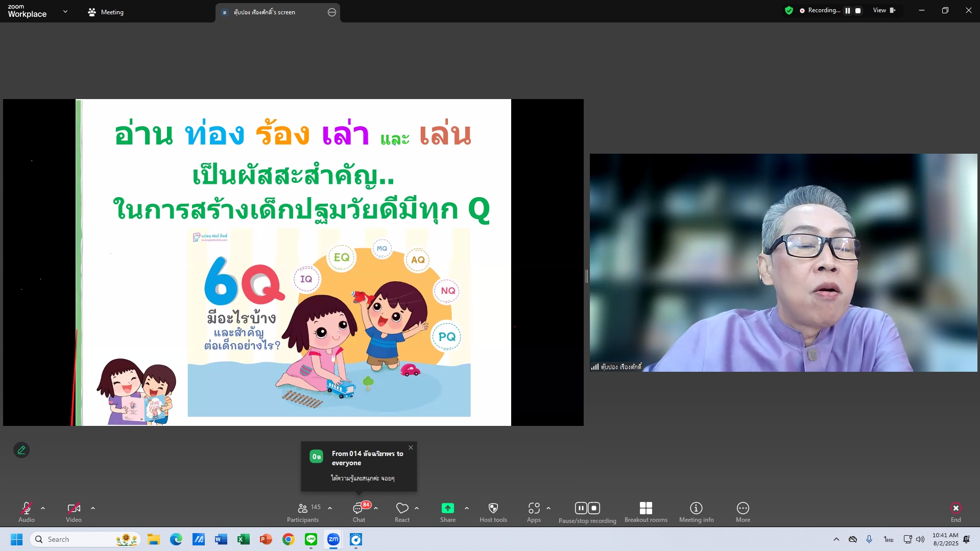Open Host tools shield icon
The height and width of the screenshot is (551, 980).
[493, 512]
